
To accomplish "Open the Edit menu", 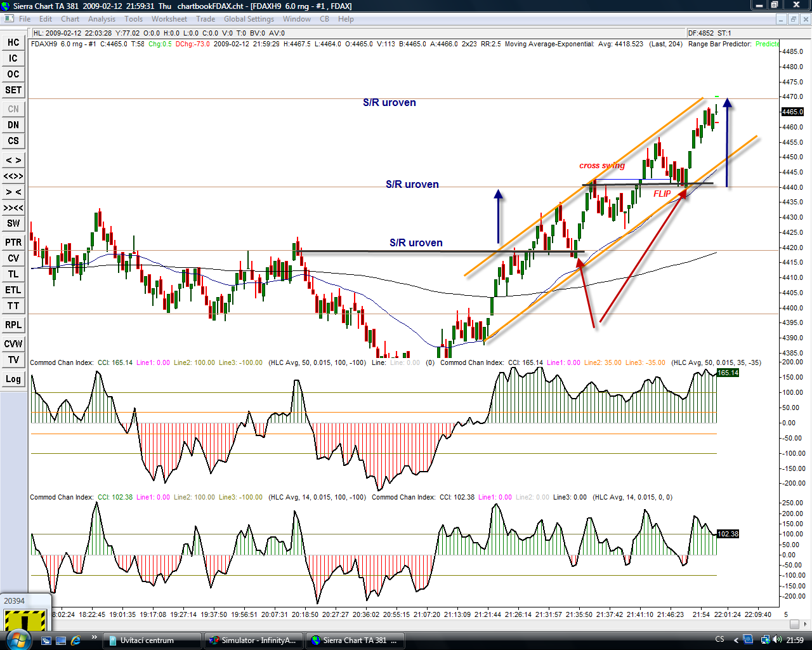I will (46, 19).
